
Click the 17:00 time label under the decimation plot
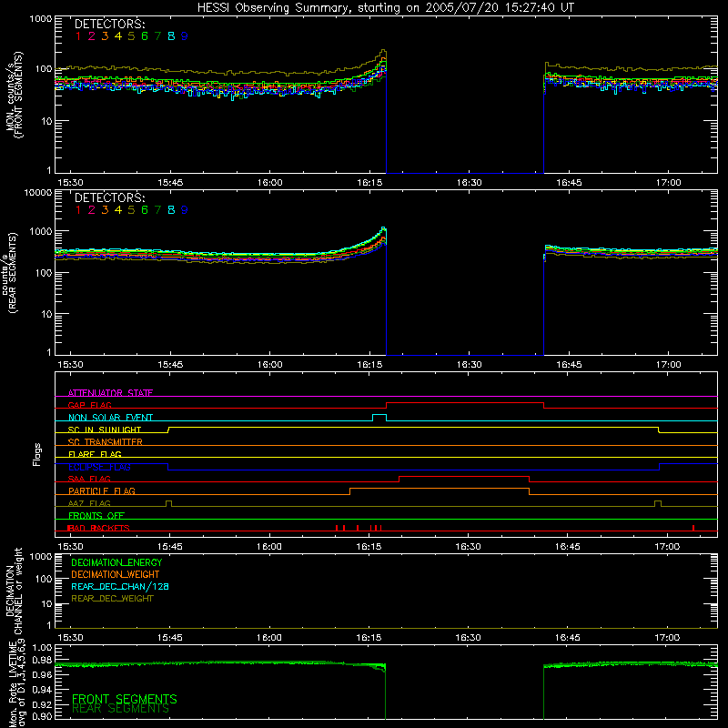click(667, 638)
